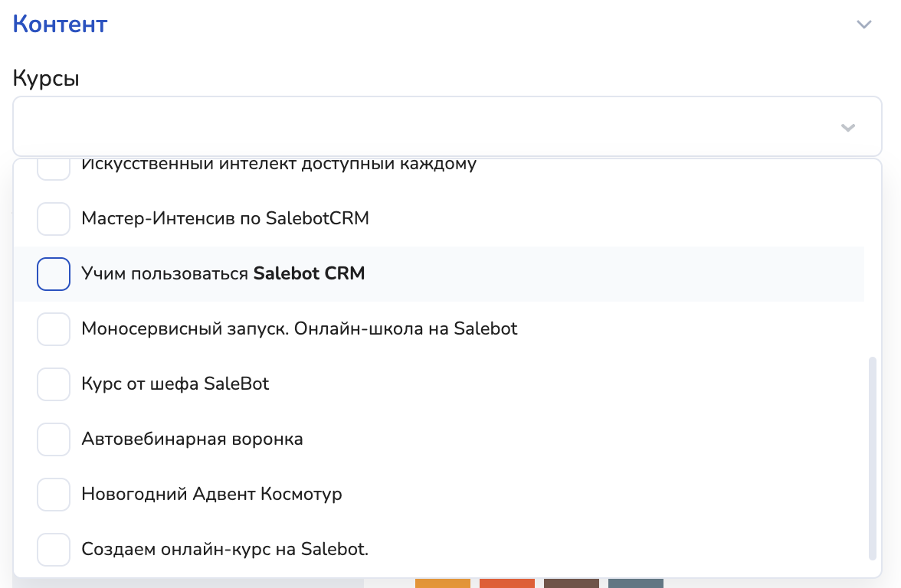Pick the red-orange color swatch
Viewport: 901px width, 588px height.
click(507, 583)
